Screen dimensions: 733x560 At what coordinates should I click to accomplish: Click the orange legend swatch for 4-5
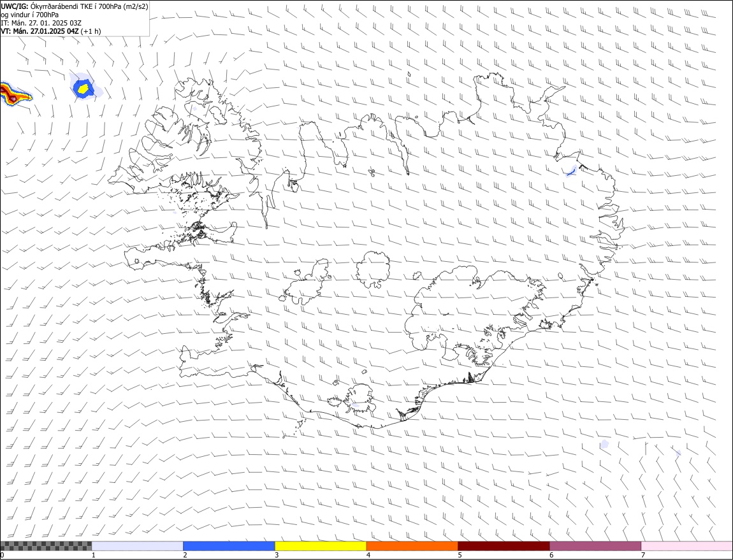[x=412, y=546]
